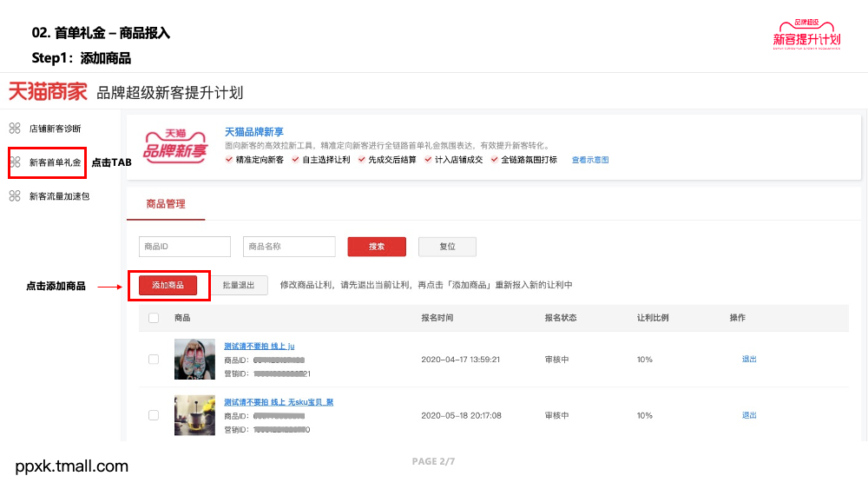
Task: Click the 品牌超级新客提升计划 header title
Action: coord(170,92)
